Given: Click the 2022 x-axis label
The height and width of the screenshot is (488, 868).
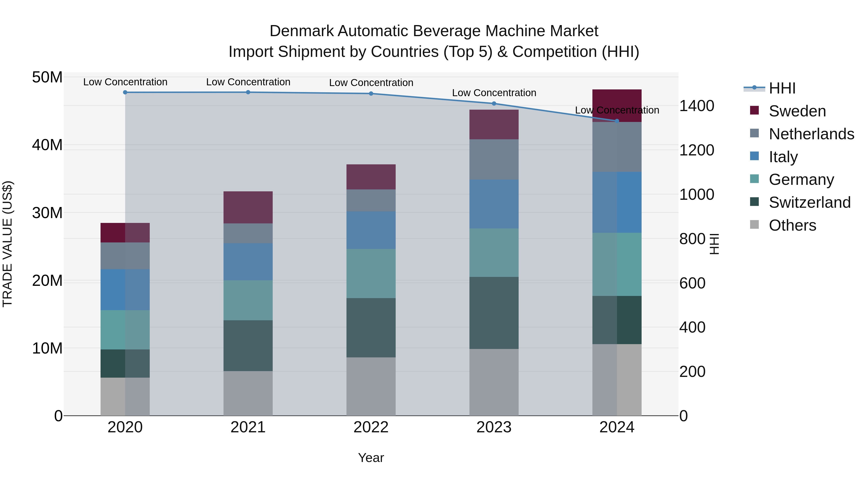Looking at the screenshot, I should 371,427.
